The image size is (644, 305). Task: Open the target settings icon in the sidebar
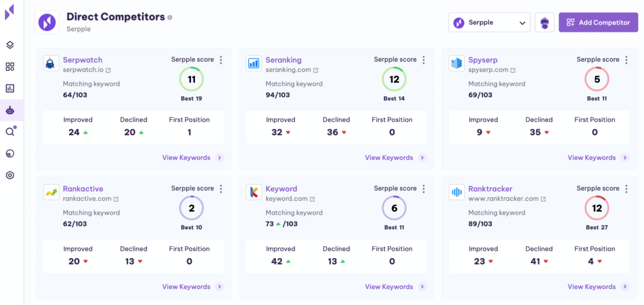tap(10, 175)
